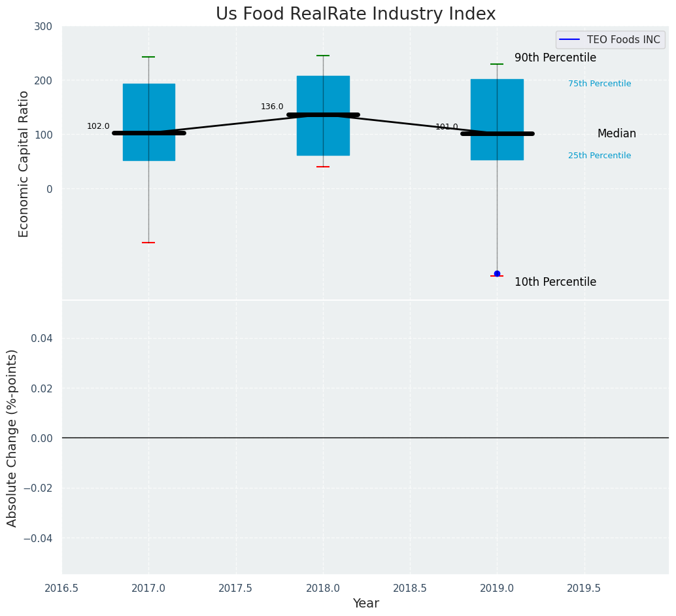Click the 2018 blue box plot bar
This screenshot has height=616, width=676.
click(x=323, y=137)
